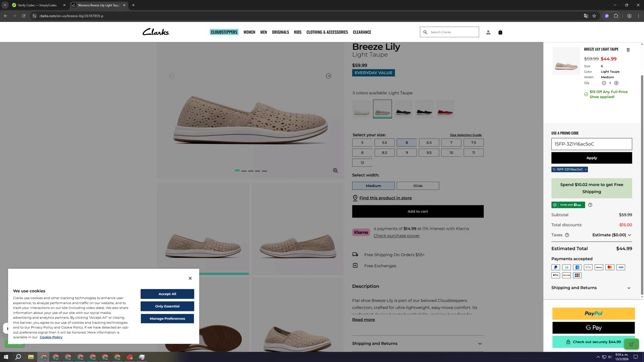Viewport: 644px width, 362px height.
Task: Click promo code input field
Action: [x=592, y=144]
